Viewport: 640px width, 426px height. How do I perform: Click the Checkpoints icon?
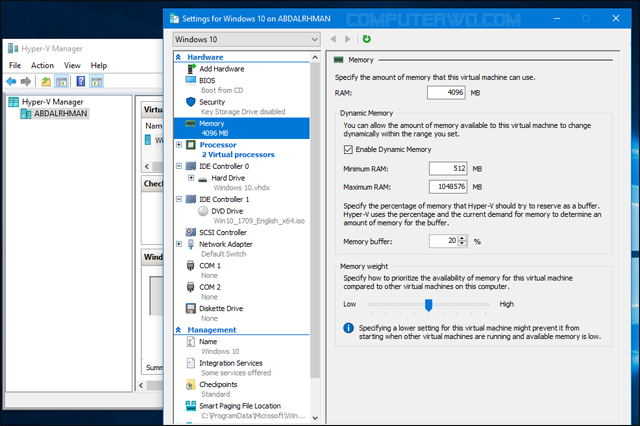pyautogui.click(x=191, y=384)
